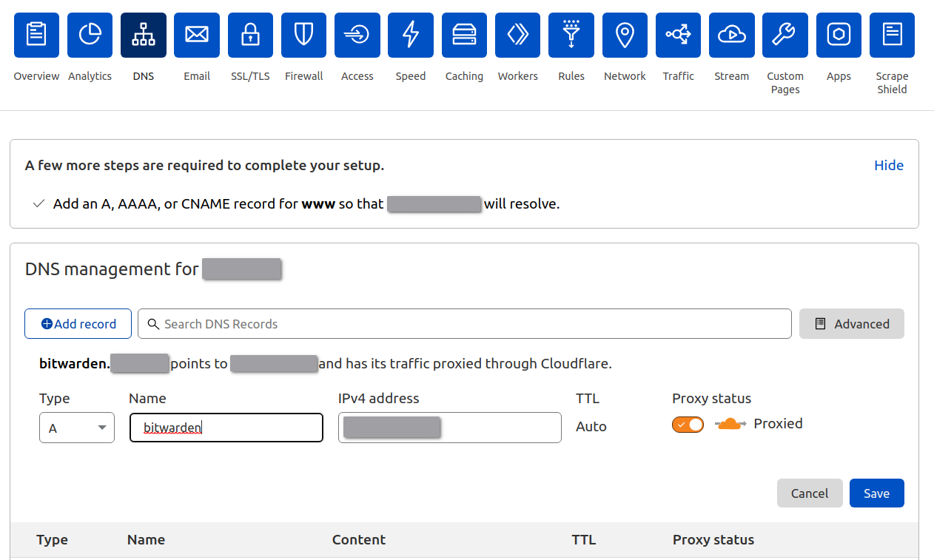Open the Custom Pages wrench icon
This screenshot has width=934, height=560.
click(785, 35)
